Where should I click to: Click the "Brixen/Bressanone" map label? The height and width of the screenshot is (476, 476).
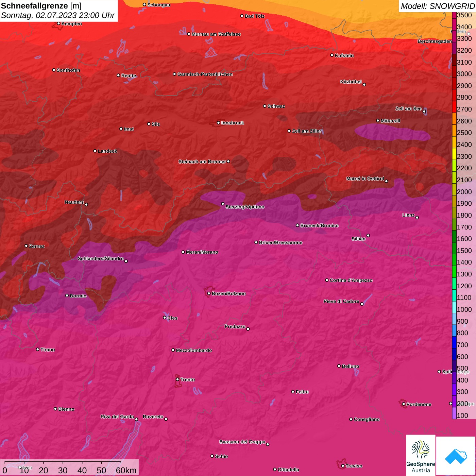pos(280,242)
